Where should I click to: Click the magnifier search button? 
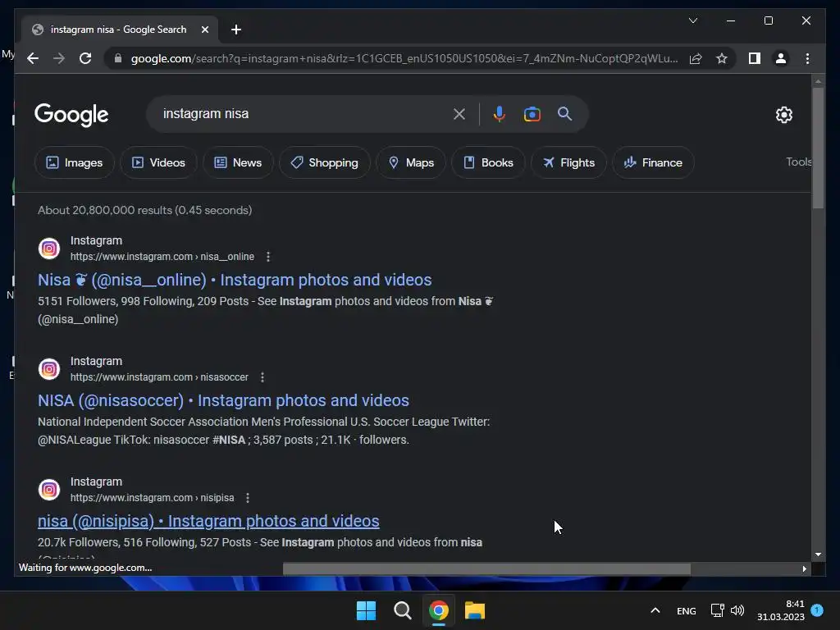tap(564, 113)
